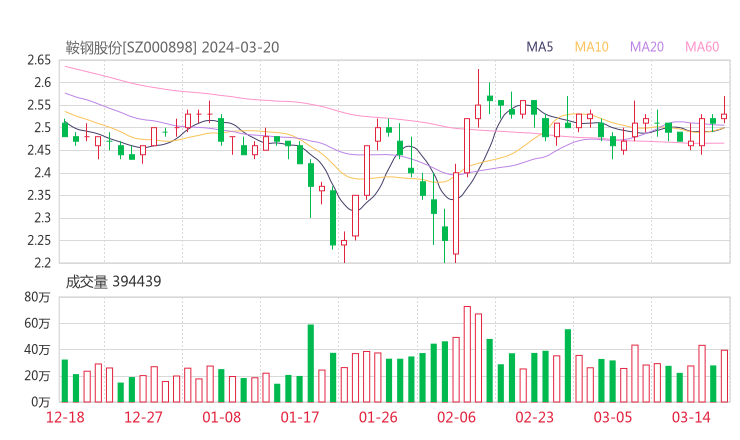Click the 2.4 price axis label
Screen dimensions: 740x440
point(42,173)
